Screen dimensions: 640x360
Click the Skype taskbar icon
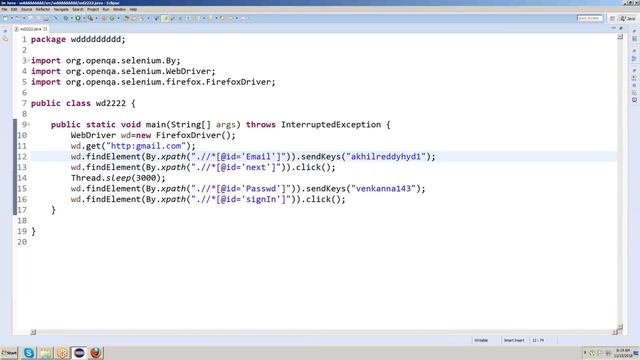point(29,353)
